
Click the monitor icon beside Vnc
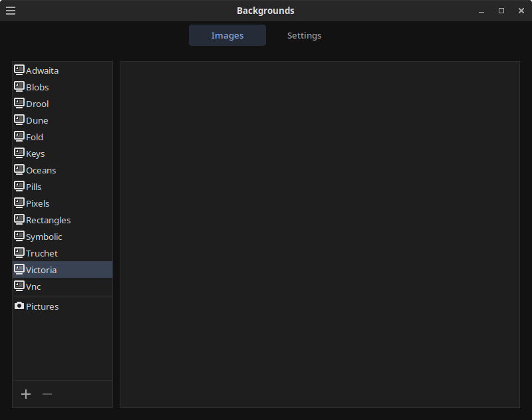click(19, 286)
